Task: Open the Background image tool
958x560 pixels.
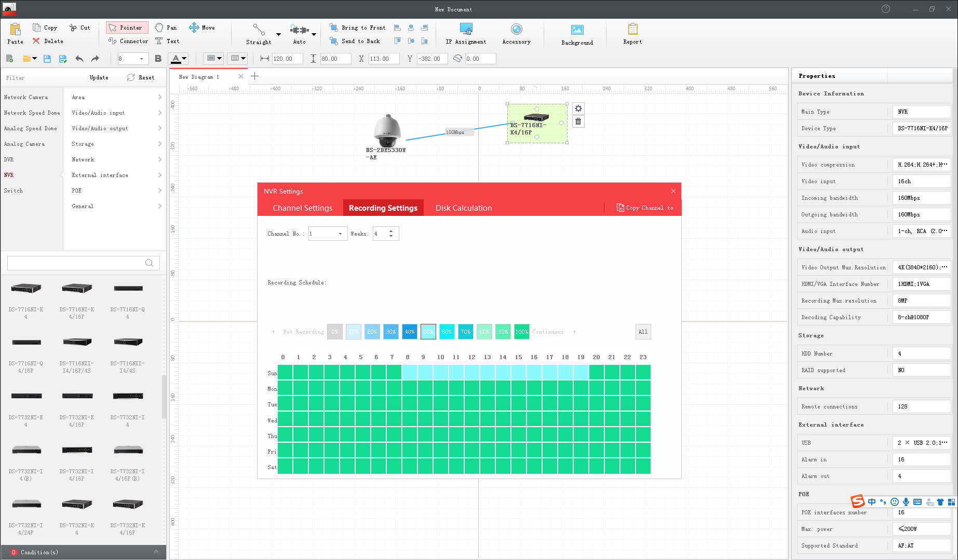Action: 577,35
